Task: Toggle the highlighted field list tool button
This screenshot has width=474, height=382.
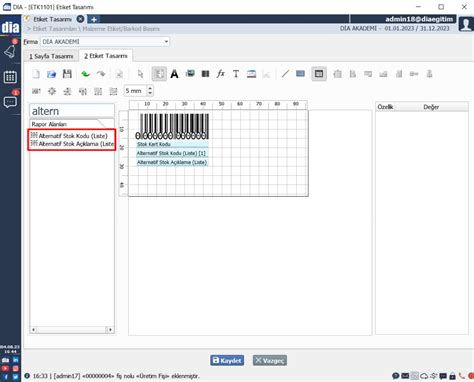Action: tap(159, 74)
